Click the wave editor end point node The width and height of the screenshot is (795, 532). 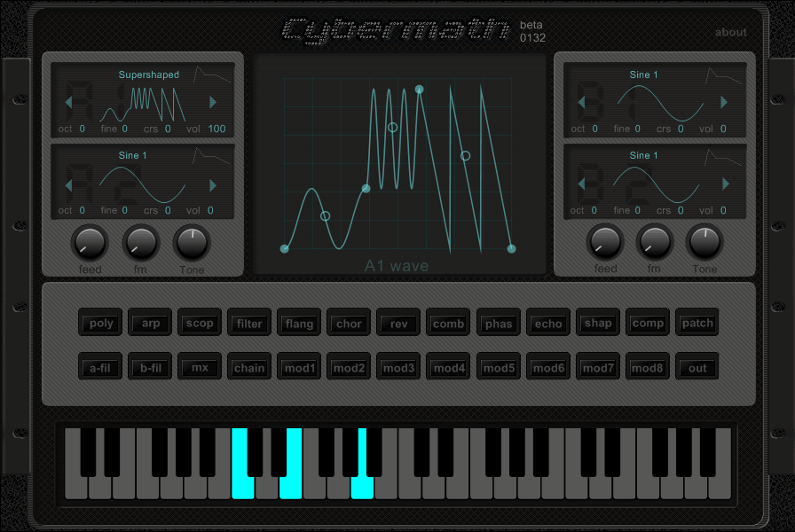pyautogui.click(x=512, y=249)
